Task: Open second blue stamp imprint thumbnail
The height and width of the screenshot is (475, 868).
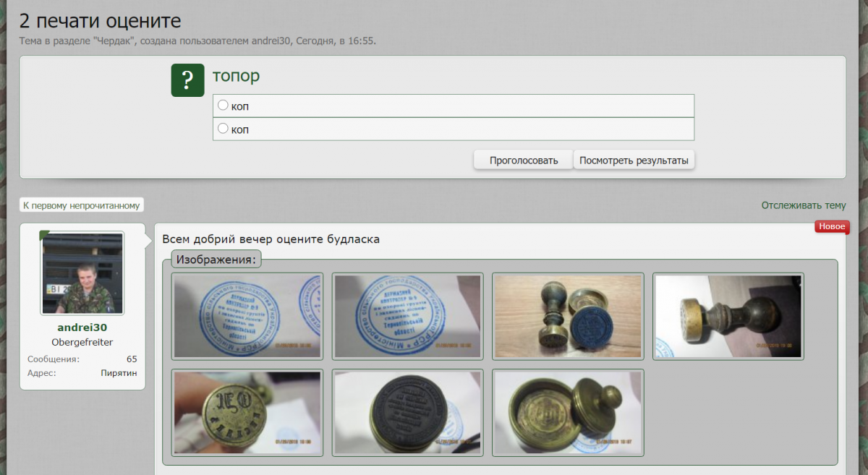Action: [408, 316]
